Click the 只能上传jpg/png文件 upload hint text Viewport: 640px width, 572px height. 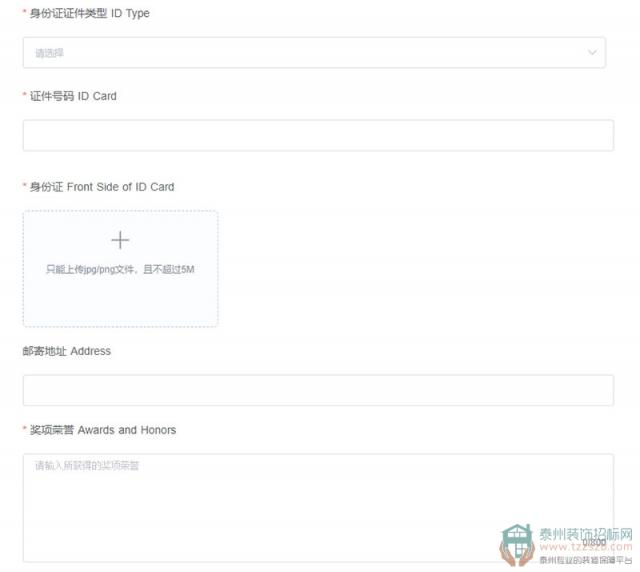coord(120,269)
